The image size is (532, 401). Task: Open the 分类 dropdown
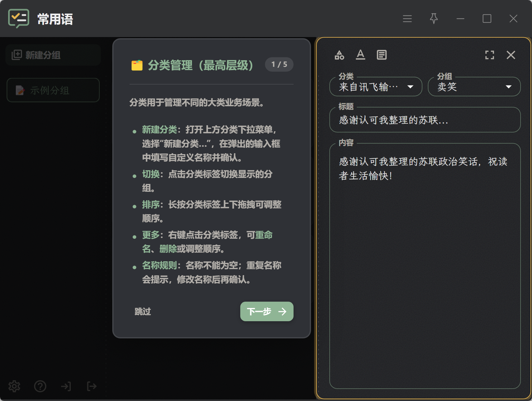pos(376,87)
